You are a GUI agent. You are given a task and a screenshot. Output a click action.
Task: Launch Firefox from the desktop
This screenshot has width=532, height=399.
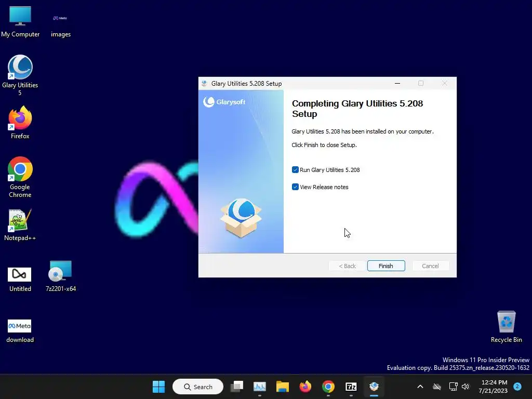[20, 122]
